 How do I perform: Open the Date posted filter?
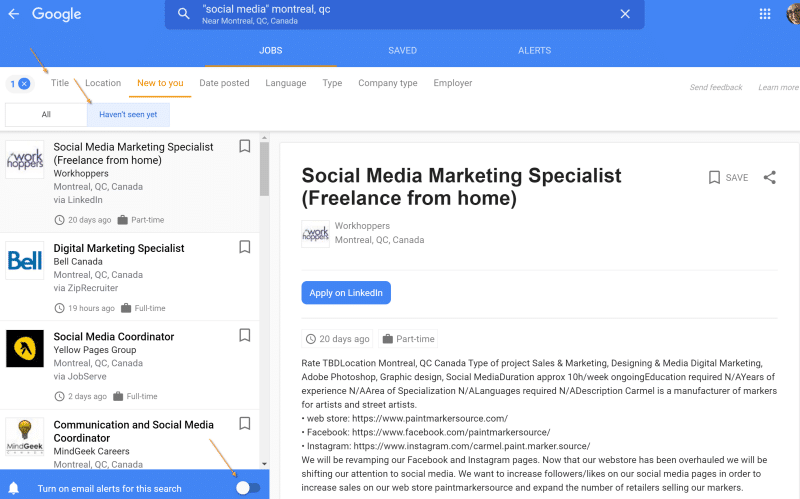pos(224,83)
